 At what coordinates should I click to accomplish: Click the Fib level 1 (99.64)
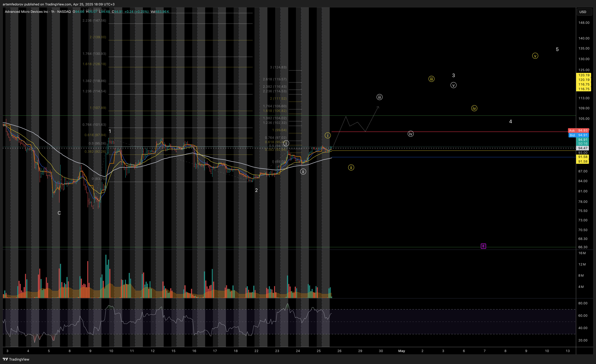[279, 130]
